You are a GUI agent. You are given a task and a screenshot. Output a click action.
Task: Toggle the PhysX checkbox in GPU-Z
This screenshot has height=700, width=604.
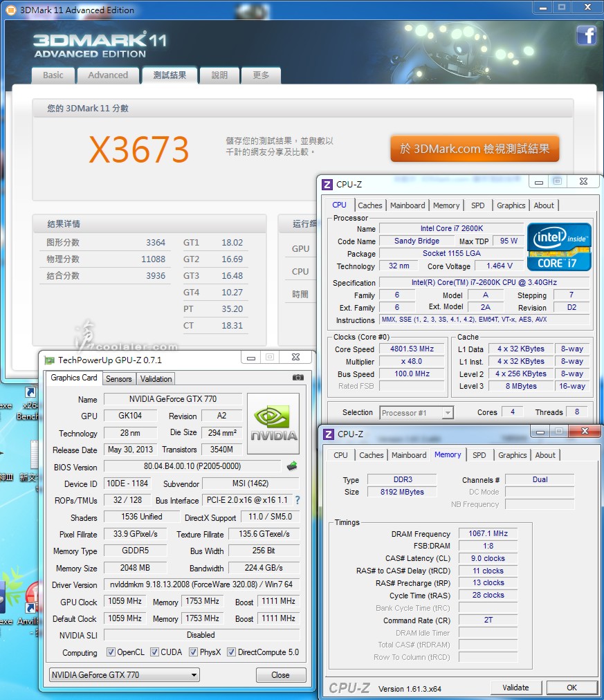[x=193, y=652]
